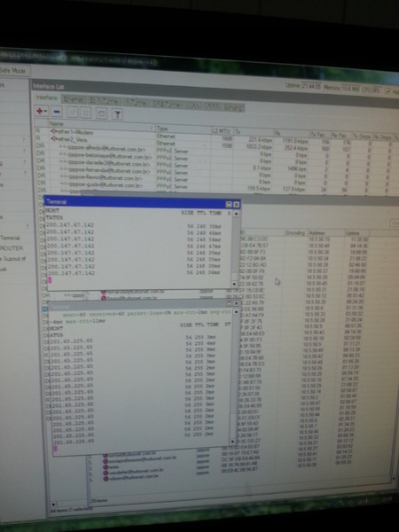Click the upper Terminal window title bar

pos(136,202)
